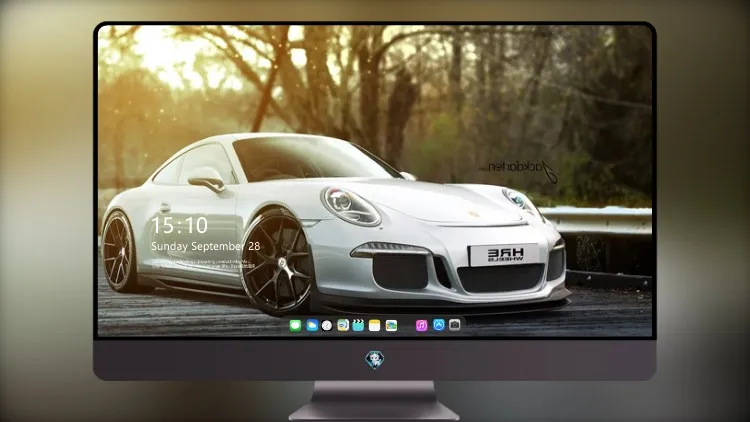Open the Camera app in dock
The image size is (750, 422).
[x=455, y=325]
